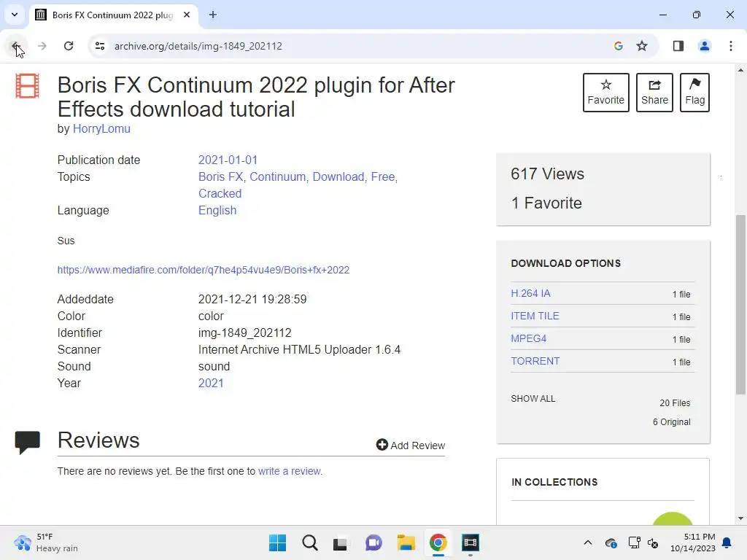747x560 pixels.
Task: Click the Google icon in address bar
Action: [619, 46]
